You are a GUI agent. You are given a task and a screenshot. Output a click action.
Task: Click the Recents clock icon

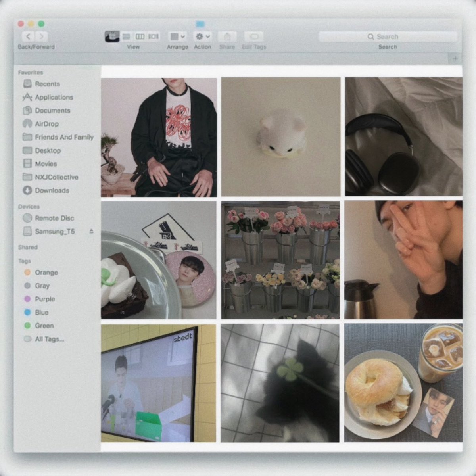(x=27, y=84)
